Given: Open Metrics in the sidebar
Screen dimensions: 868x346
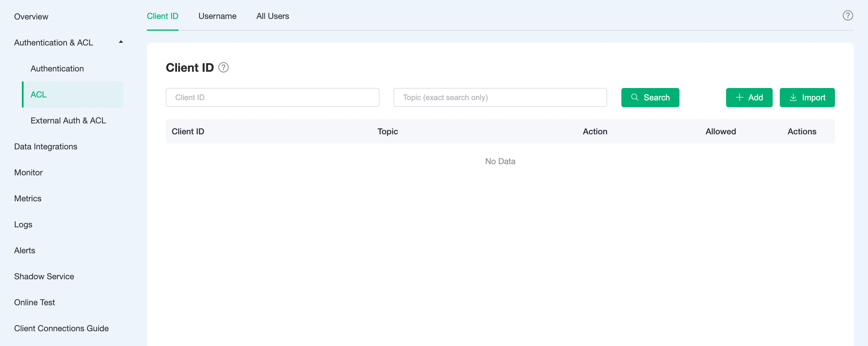Looking at the screenshot, I should tap(28, 198).
